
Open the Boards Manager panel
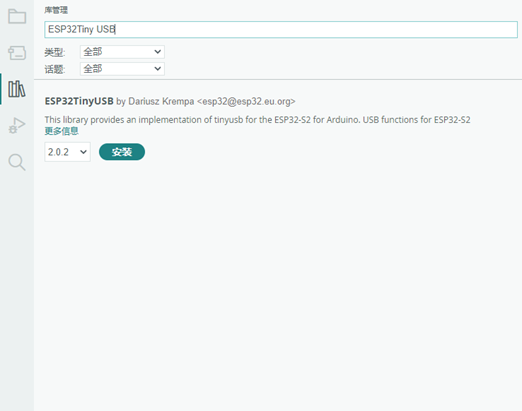tap(17, 53)
